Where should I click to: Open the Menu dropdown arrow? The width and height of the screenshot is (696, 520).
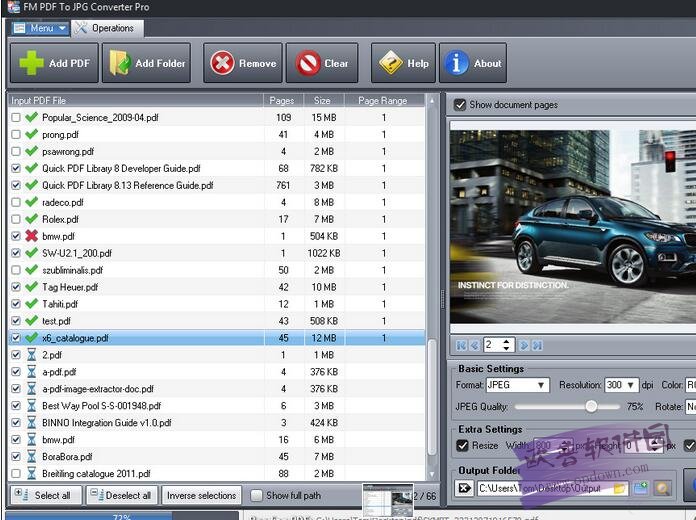click(x=62, y=28)
